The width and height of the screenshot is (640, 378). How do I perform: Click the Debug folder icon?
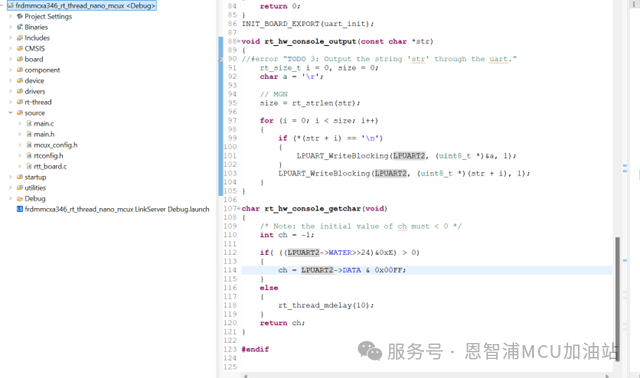pos(20,198)
